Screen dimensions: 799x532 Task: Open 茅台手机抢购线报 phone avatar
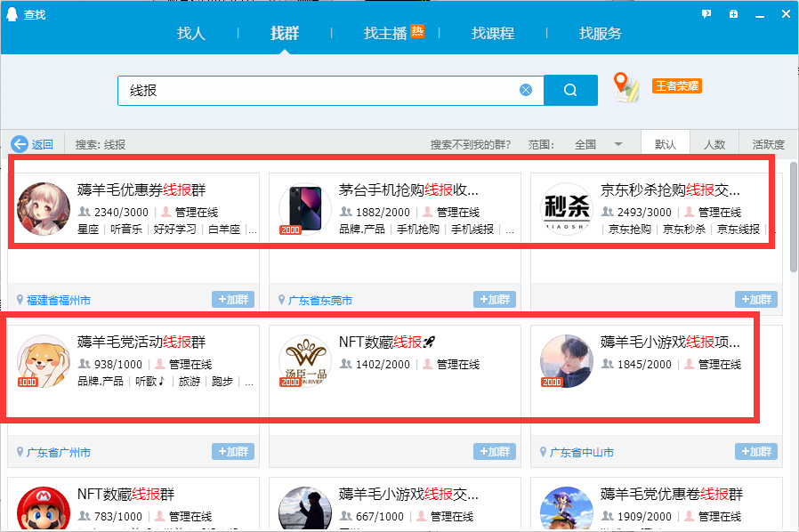pos(304,209)
